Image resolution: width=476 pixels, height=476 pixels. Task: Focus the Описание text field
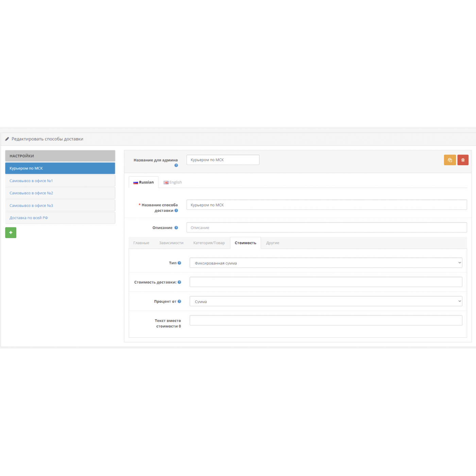click(x=326, y=228)
